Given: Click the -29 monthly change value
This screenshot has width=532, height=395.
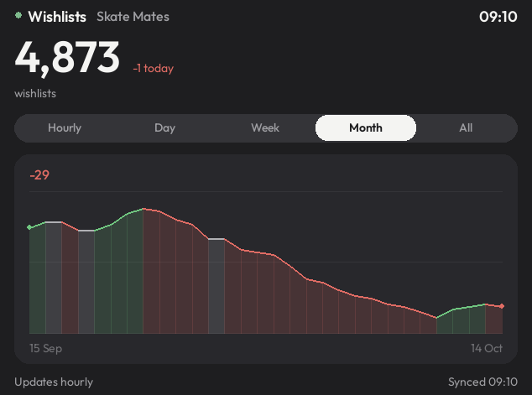Looking at the screenshot, I should coord(39,175).
